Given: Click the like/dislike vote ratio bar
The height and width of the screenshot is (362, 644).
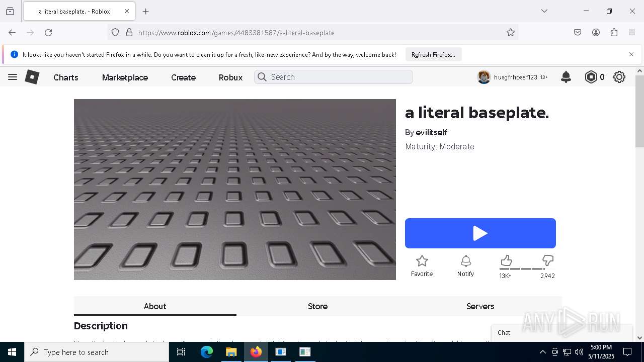Looking at the screenshot, I should (x=527, y=269).
